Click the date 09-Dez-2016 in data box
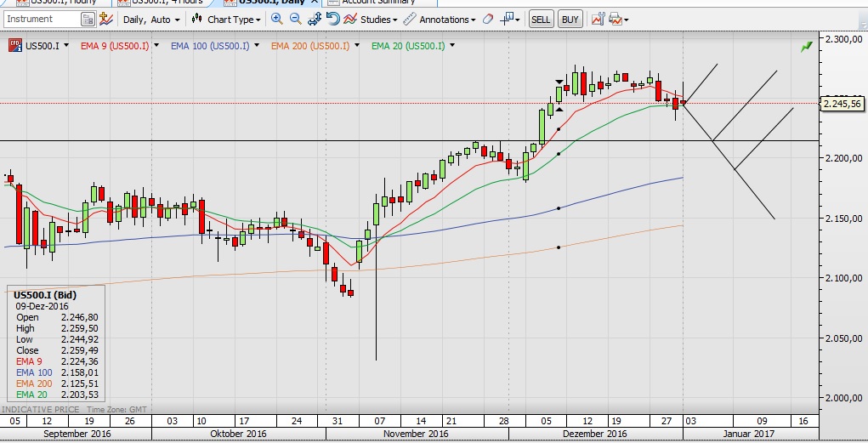 pyautogui.click(x=42, y=306)
